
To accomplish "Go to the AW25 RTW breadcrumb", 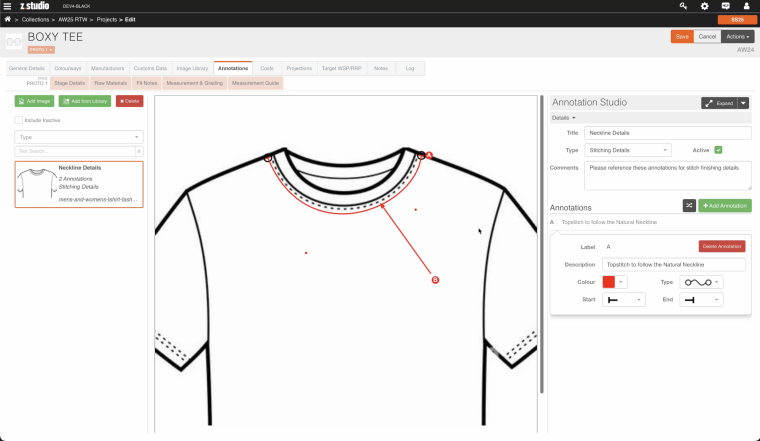I will [73, 19].
